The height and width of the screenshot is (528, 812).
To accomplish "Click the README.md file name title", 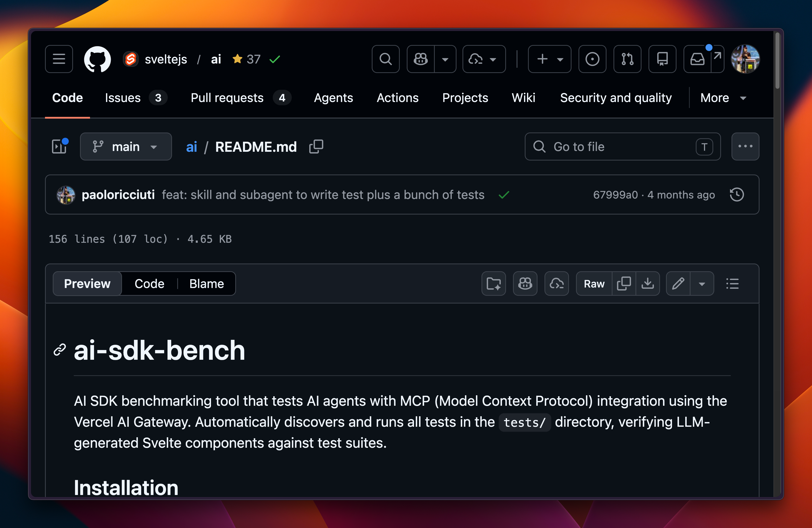I will (256, 147).
